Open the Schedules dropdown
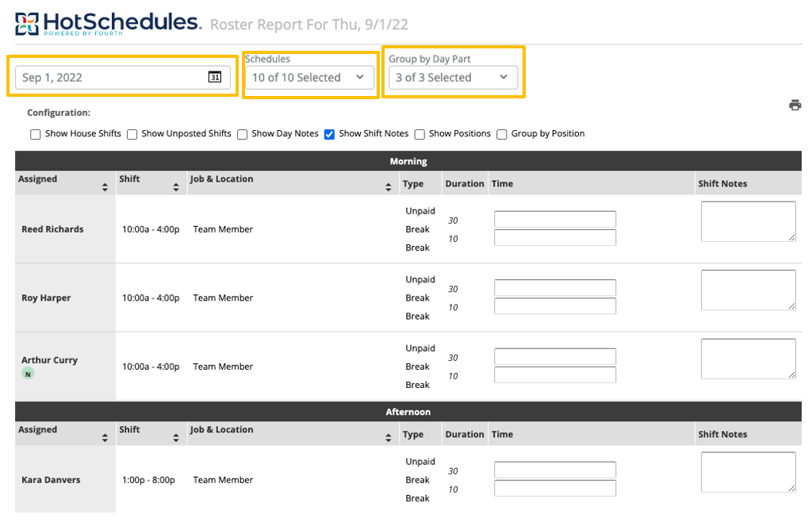 click(x=309, y=77)
